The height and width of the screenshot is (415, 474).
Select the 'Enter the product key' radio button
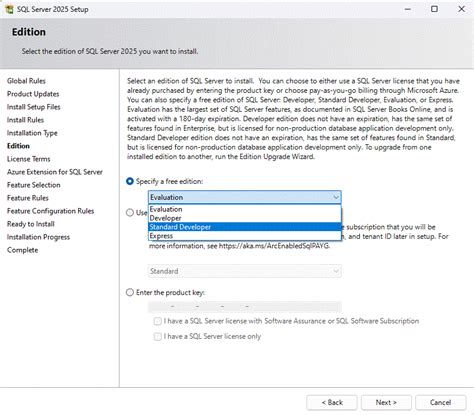coord(130,292)
